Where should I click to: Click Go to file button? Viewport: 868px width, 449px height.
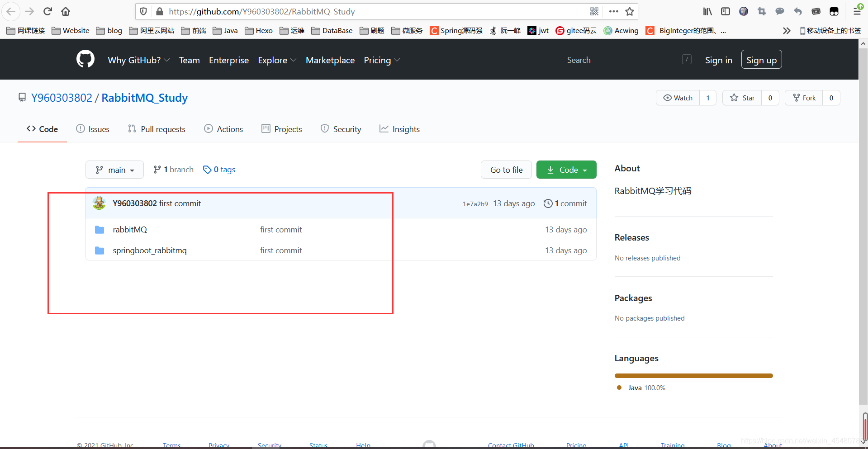[506, 170]
